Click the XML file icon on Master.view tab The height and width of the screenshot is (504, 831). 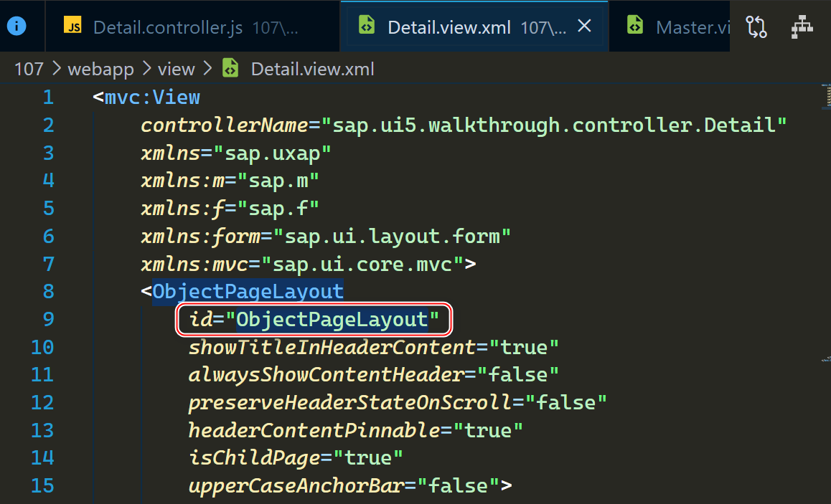635,25
